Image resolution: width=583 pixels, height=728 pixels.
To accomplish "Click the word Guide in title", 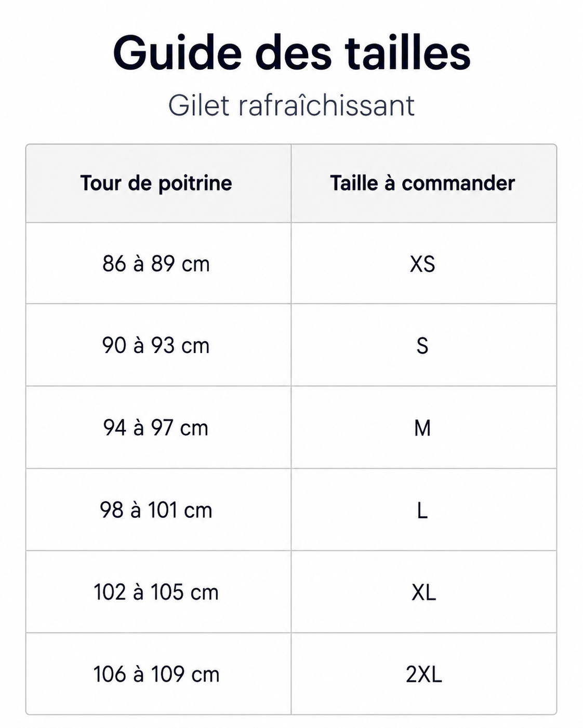I will coord(177,53).
